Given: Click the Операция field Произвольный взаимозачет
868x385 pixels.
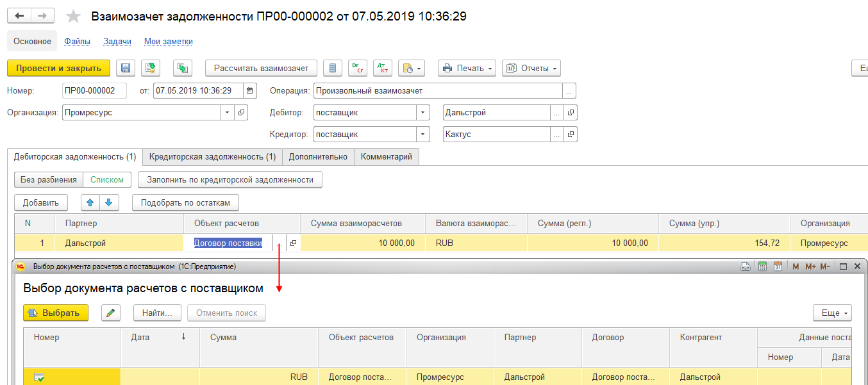Looking at the screenshot, I should [438, 90].
